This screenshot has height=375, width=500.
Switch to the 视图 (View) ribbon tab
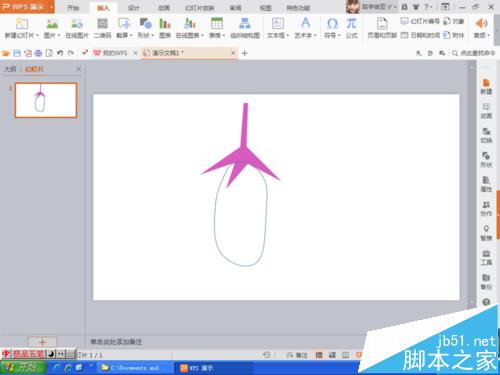tap(265, 8)
